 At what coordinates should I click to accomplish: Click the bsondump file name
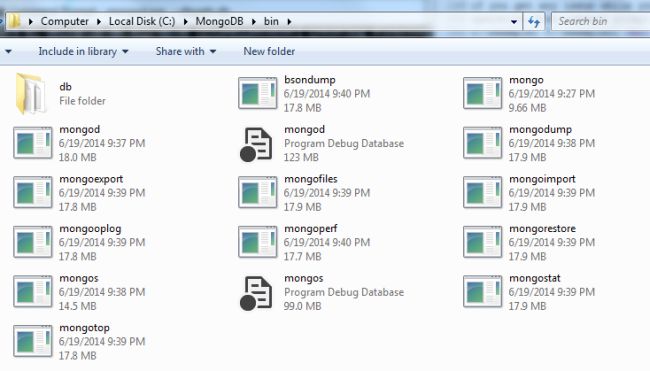coord(310,80)
